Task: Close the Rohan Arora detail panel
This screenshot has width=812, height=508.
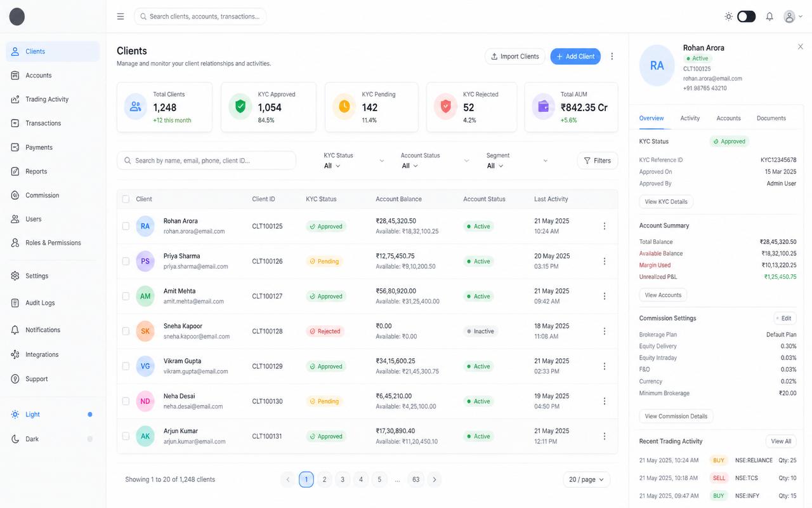Action: click(801, 47)
